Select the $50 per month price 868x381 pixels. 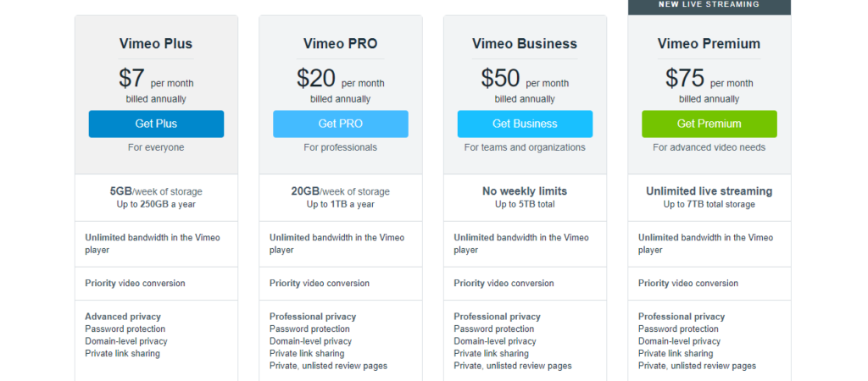point(525,79)
